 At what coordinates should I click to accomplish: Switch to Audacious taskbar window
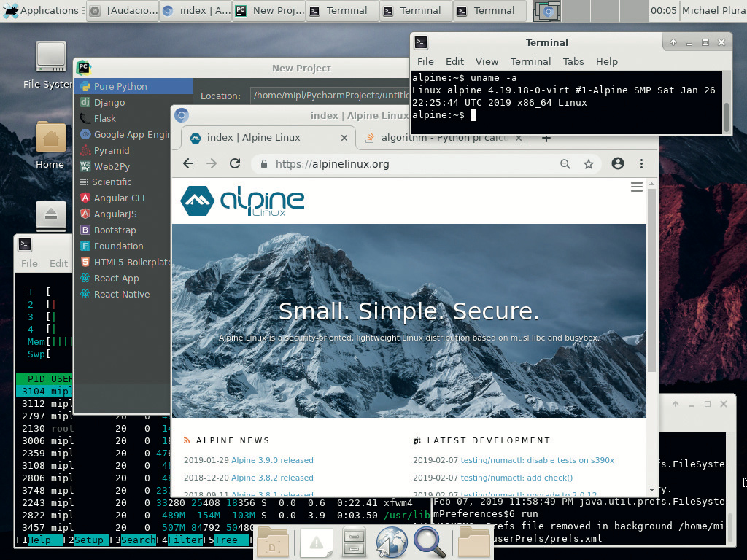(123, 10)
